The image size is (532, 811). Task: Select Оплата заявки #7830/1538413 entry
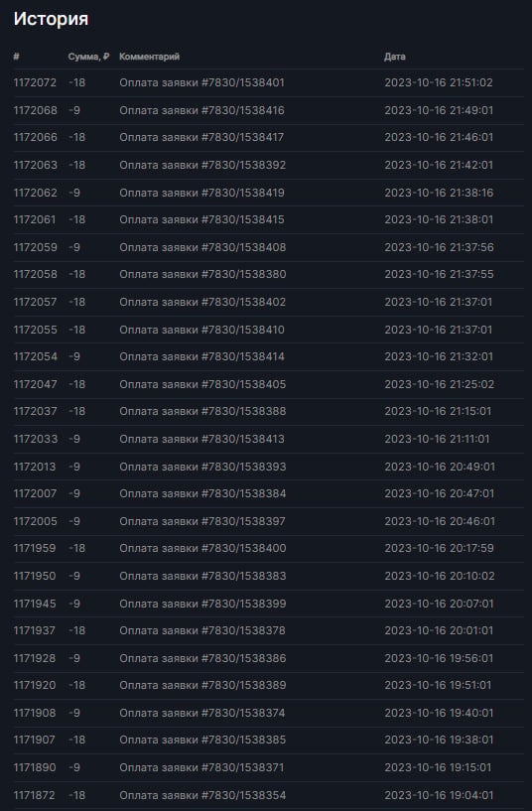(201, 439)
